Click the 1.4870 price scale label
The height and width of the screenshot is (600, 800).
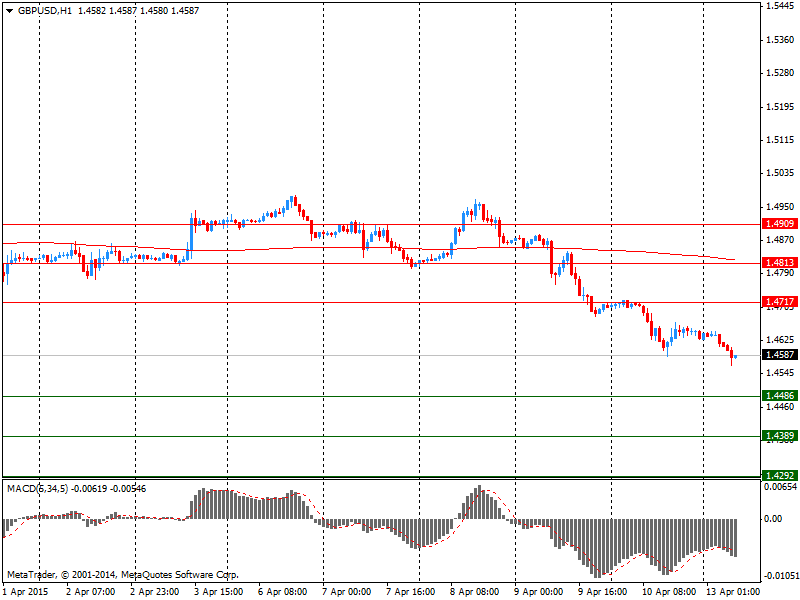pos(780,240)
